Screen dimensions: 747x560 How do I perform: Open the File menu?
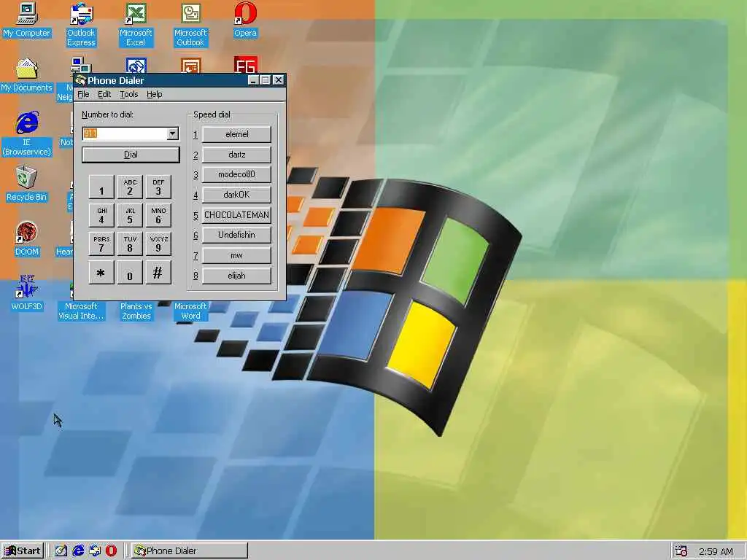coord(83,94)
